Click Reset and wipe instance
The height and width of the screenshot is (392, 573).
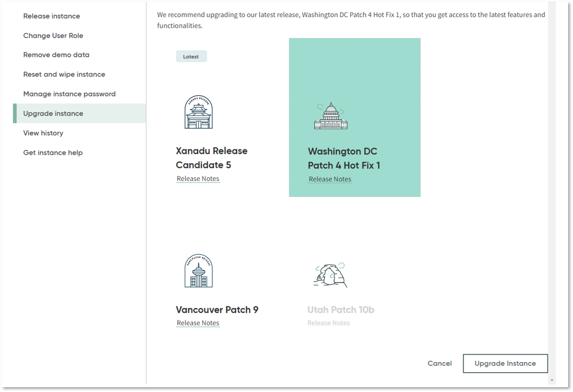point(64,74)
